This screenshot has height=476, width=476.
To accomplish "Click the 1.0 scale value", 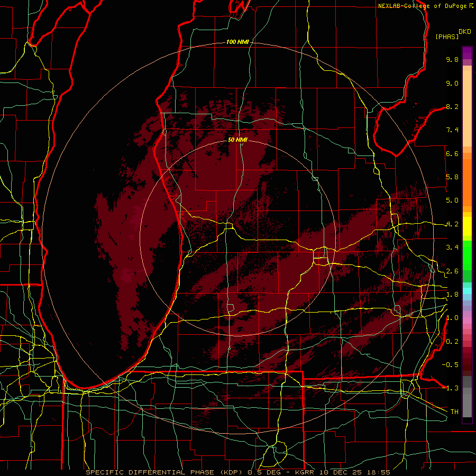I will pyautogui.click(x=452, y=318).
